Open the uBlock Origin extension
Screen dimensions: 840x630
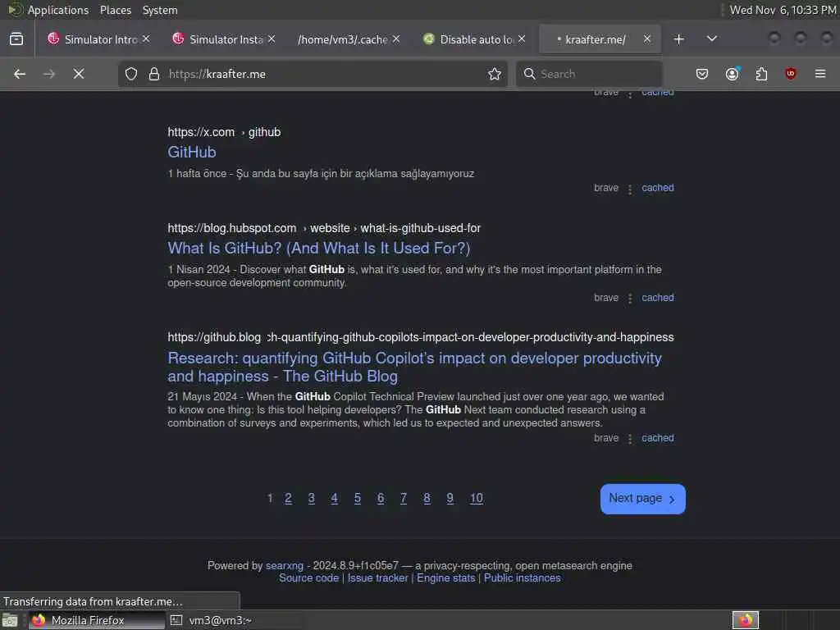[x=791, y=74]
